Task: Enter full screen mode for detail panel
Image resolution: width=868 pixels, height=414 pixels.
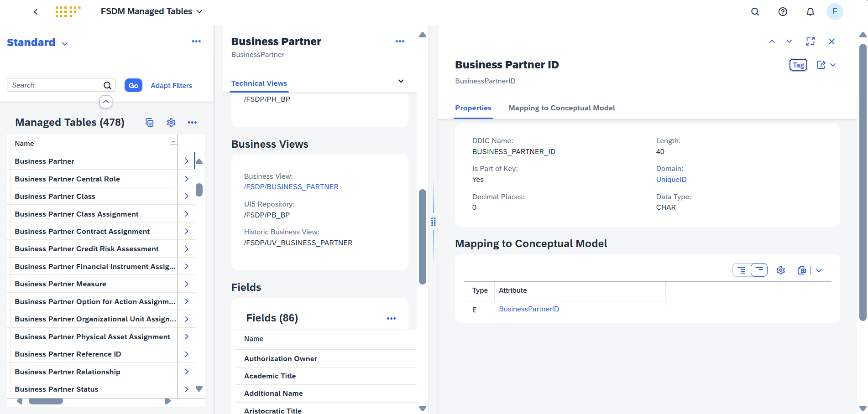Action: coord(810,41)
